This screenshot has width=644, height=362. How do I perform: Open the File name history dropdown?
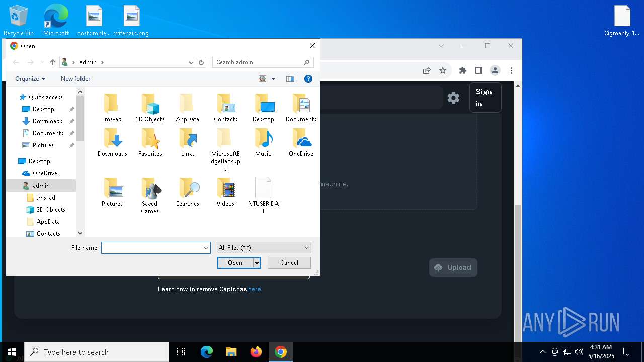pos(206,248)
